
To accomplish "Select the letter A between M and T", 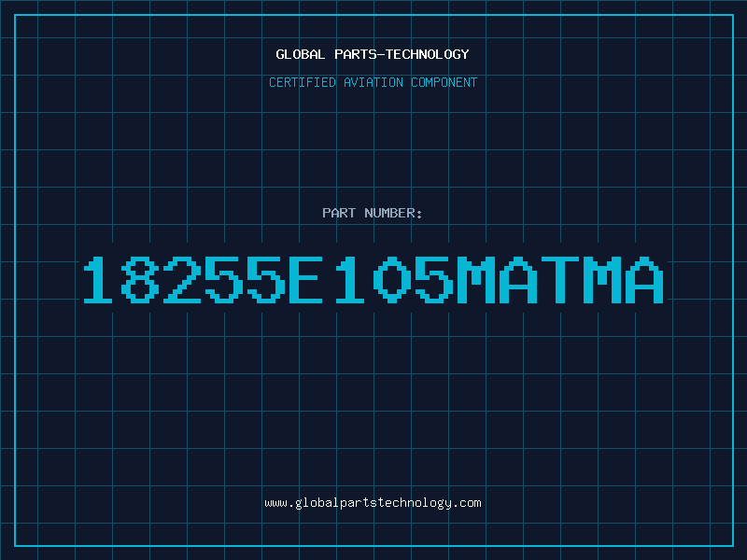I will click(x=517, y=279).
